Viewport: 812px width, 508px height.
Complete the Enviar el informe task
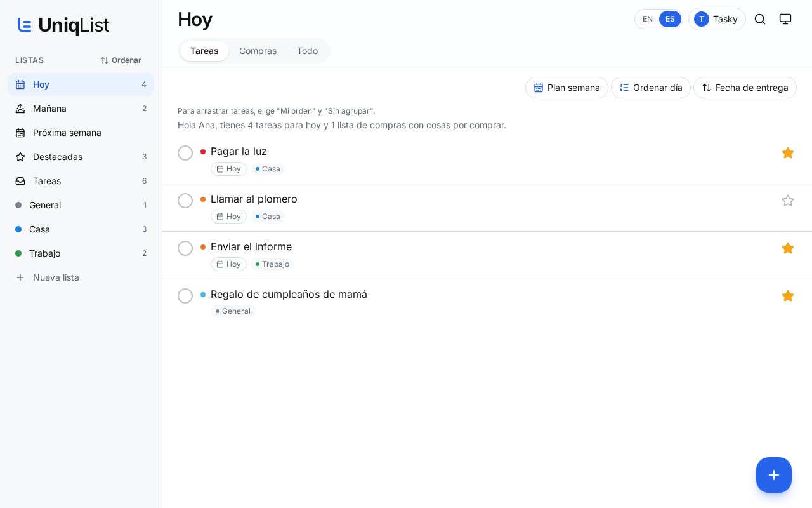pos(185,248)
